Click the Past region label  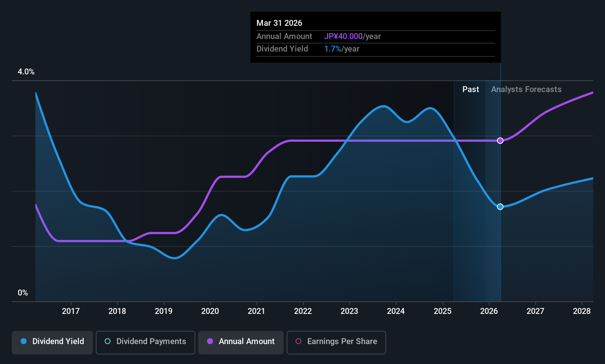pyautogui.click(x=471, y=90)
